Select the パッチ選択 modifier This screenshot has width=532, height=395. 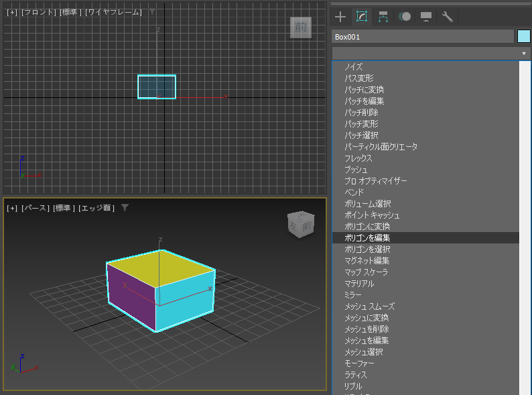[425, 135]
